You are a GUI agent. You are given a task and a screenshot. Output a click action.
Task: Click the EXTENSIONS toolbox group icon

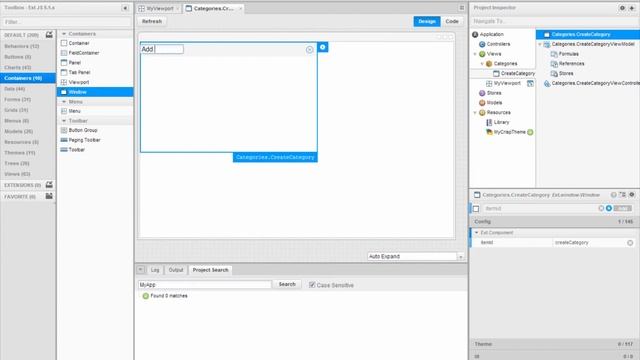[49, 185]
